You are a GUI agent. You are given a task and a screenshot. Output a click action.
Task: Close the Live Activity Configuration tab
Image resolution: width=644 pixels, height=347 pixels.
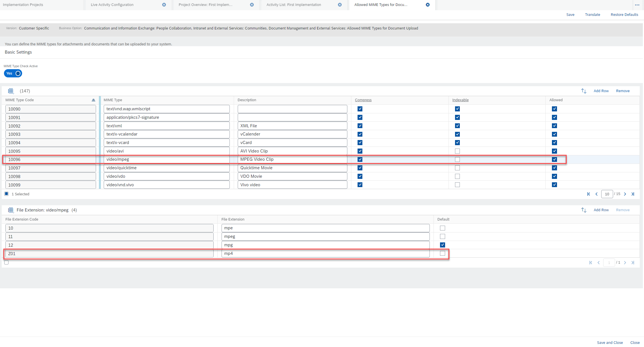(x=164, y=5)
